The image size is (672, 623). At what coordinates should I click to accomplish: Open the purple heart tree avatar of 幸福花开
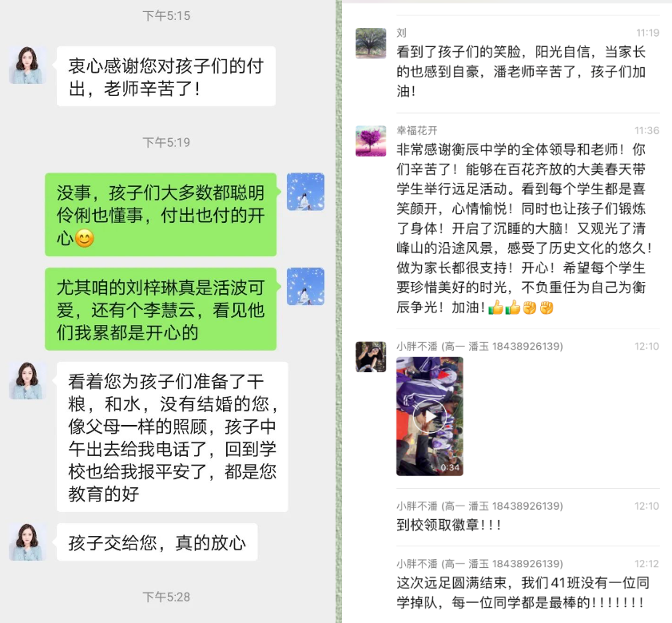[371, 141]
